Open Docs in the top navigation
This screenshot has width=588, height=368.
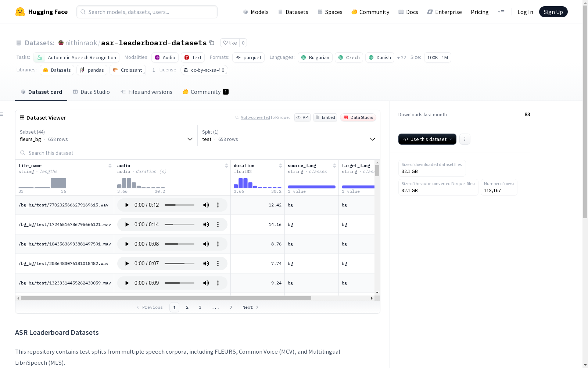tap(408, 12)
